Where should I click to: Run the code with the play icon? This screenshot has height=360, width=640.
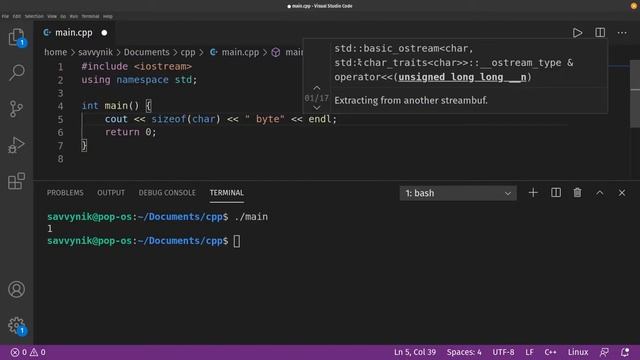(577, 33)
